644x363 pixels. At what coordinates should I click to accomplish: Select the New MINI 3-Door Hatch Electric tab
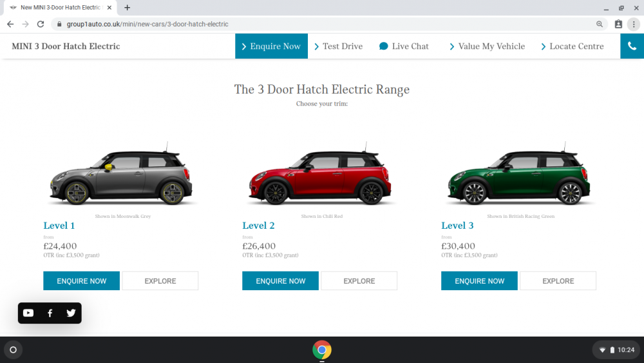(61, 7)
